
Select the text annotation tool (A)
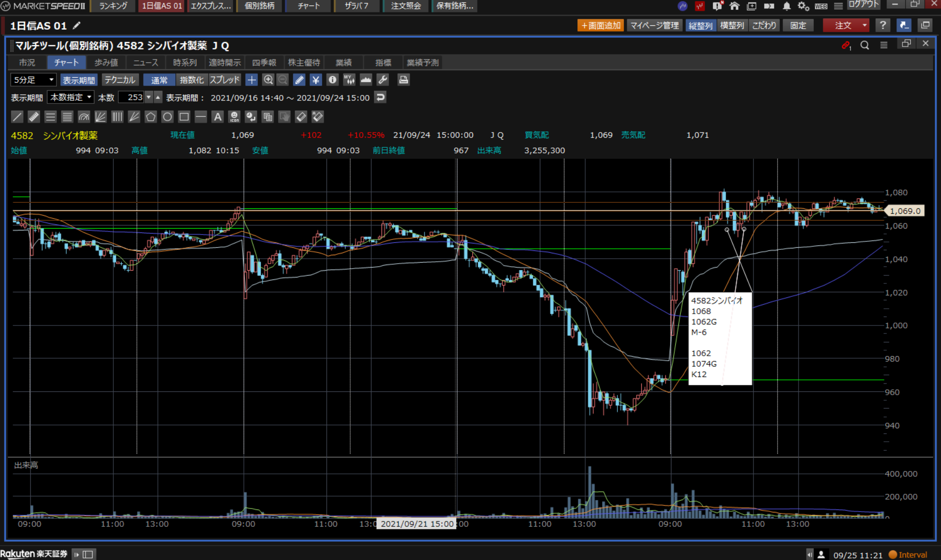(217, 117)
